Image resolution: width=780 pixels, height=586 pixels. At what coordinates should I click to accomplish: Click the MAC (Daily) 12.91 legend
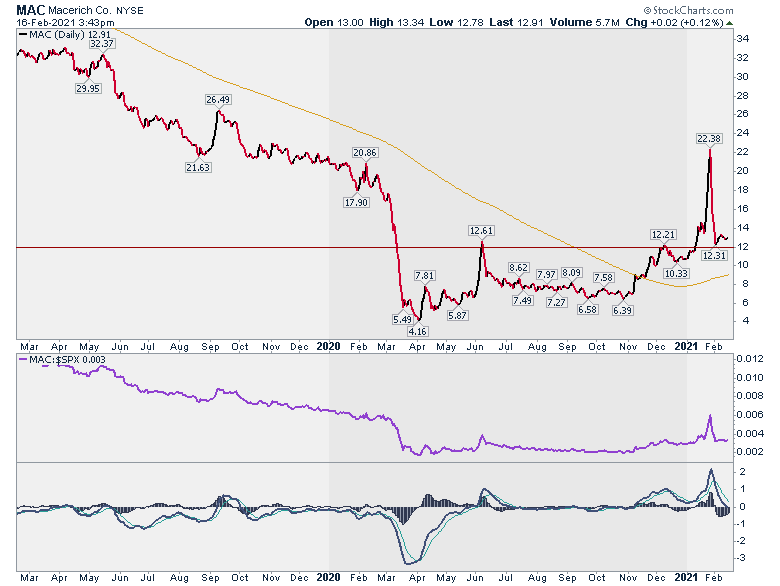(65, 34)
